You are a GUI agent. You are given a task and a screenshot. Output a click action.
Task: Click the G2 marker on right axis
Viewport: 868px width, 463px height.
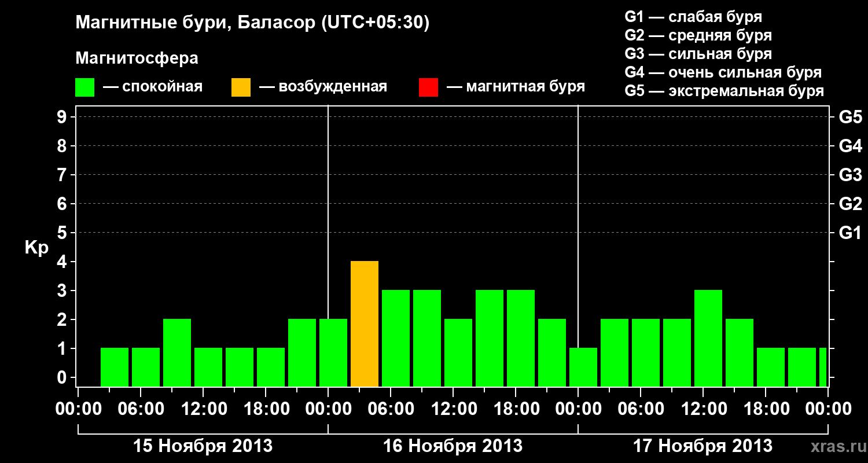850,204
